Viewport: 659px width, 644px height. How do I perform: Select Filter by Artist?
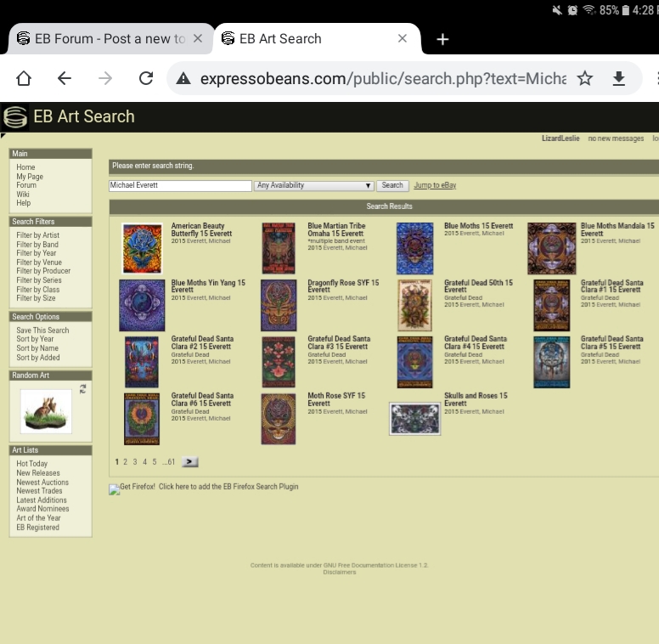[38, 235]
